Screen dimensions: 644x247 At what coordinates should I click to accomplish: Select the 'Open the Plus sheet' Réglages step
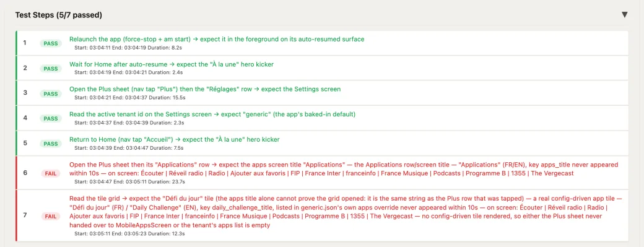pos(205,89)
